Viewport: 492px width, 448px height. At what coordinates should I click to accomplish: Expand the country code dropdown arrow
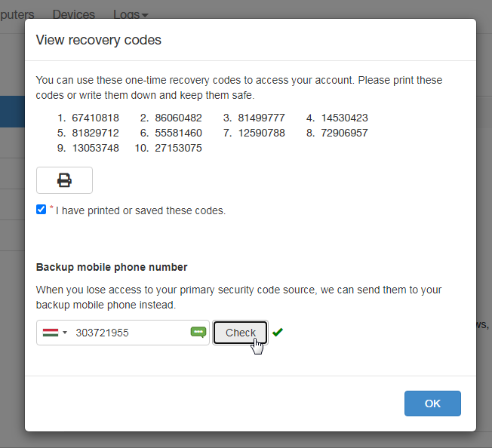pos(65,333)
